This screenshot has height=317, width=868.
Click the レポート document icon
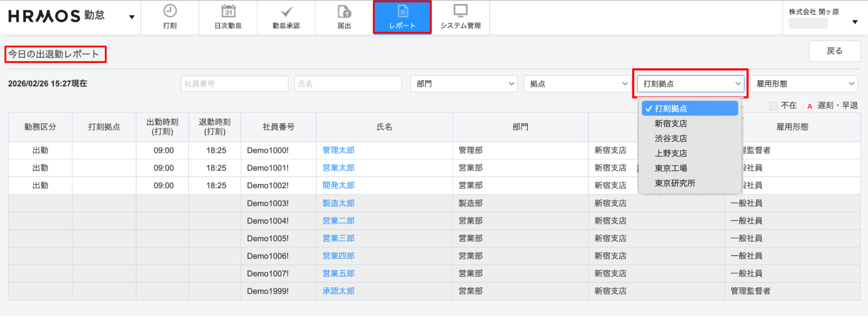(402, 12)
